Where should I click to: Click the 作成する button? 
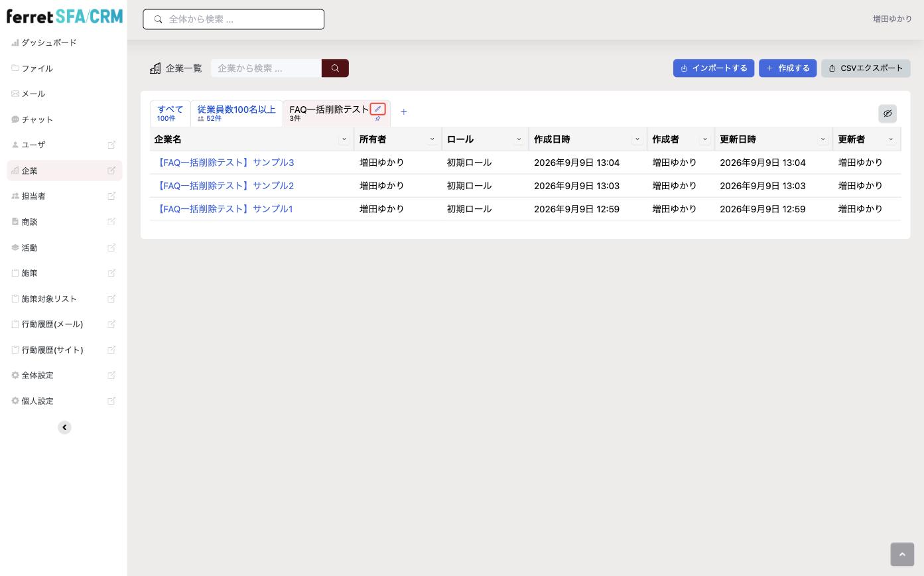point(787,68)
